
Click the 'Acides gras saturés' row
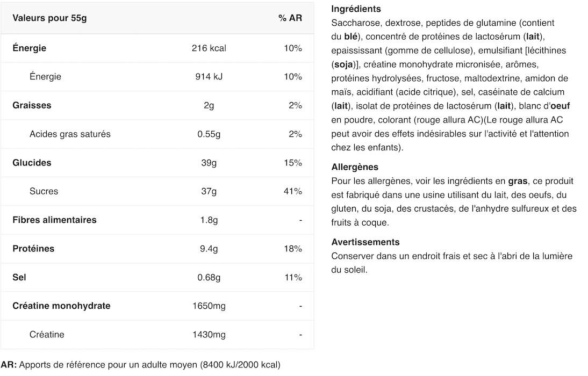pos(157,134)
